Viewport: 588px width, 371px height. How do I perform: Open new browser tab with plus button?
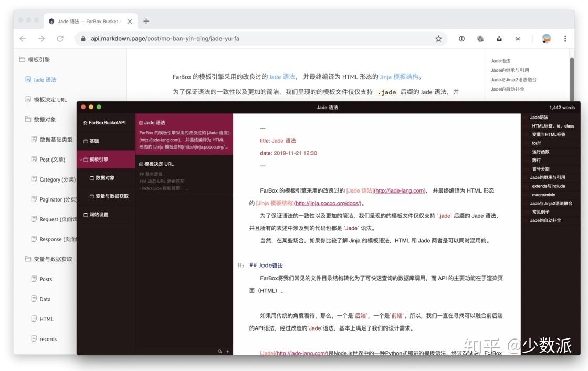[x=146, y=22]
